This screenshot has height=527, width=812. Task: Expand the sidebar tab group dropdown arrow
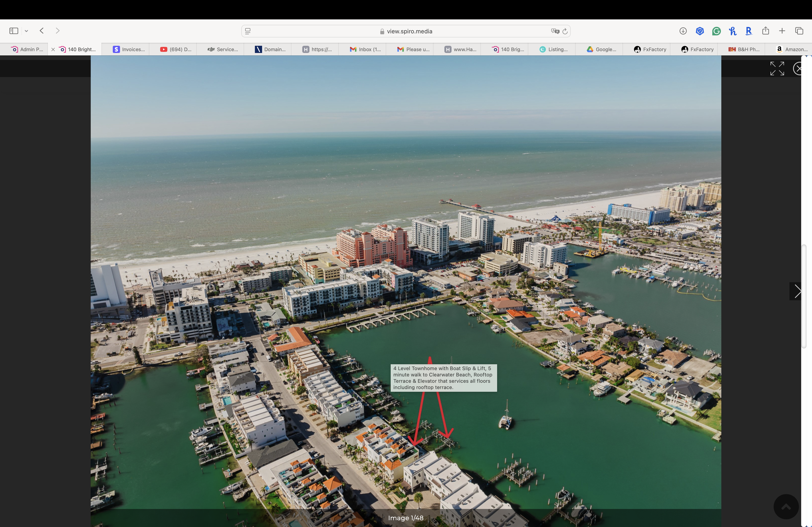[x=26, y=31]
